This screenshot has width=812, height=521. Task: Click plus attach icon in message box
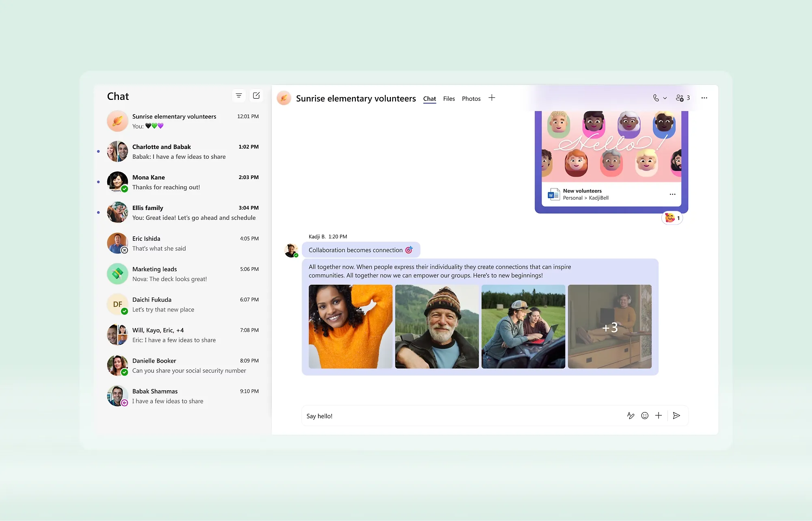coord(659,415)
